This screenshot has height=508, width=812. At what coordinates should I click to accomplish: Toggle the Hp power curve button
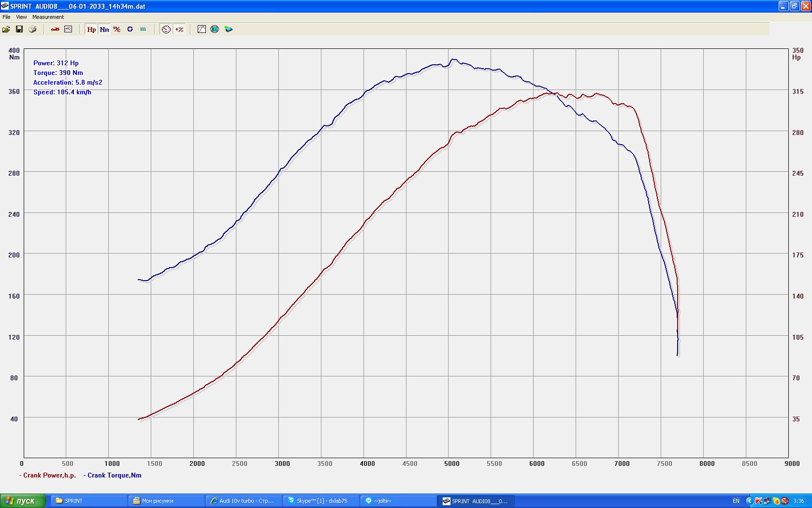[x=91, y=30]
